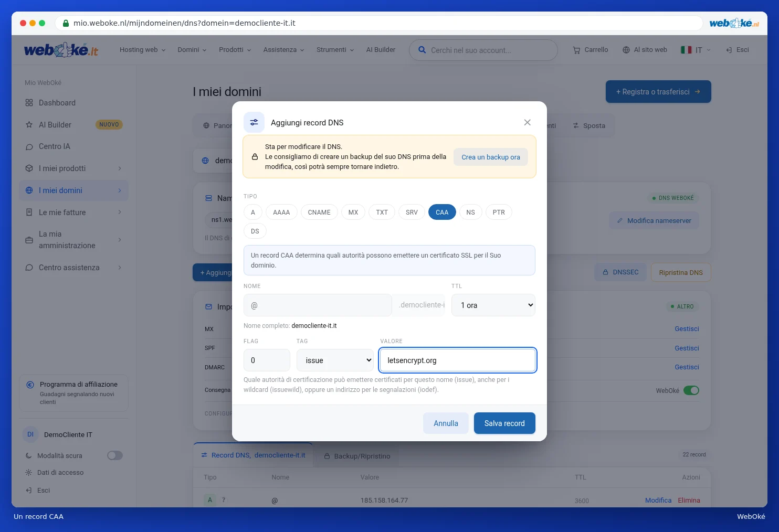779x532 pixels.
Task: Expand the Domini menu
Action: (x=192, y=50)
